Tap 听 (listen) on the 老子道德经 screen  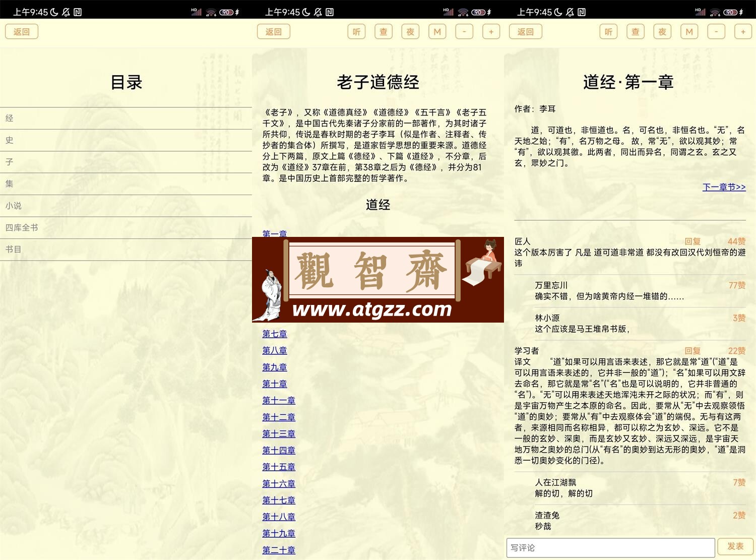pyautogui.click(x=356, y=32)
